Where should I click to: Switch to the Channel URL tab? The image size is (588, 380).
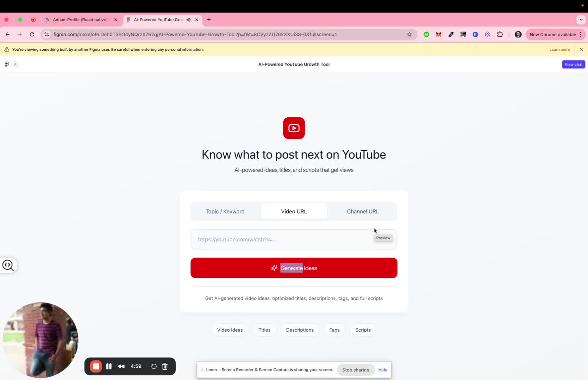363,212
